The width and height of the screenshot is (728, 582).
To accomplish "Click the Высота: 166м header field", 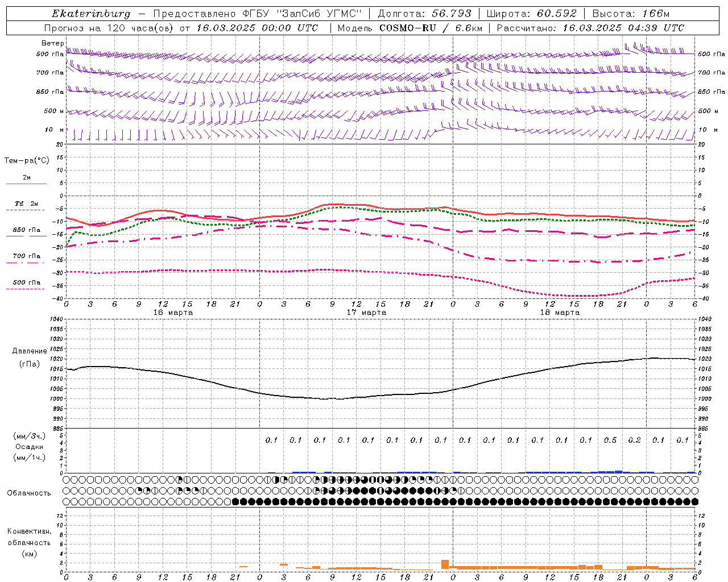I will 631,14.
